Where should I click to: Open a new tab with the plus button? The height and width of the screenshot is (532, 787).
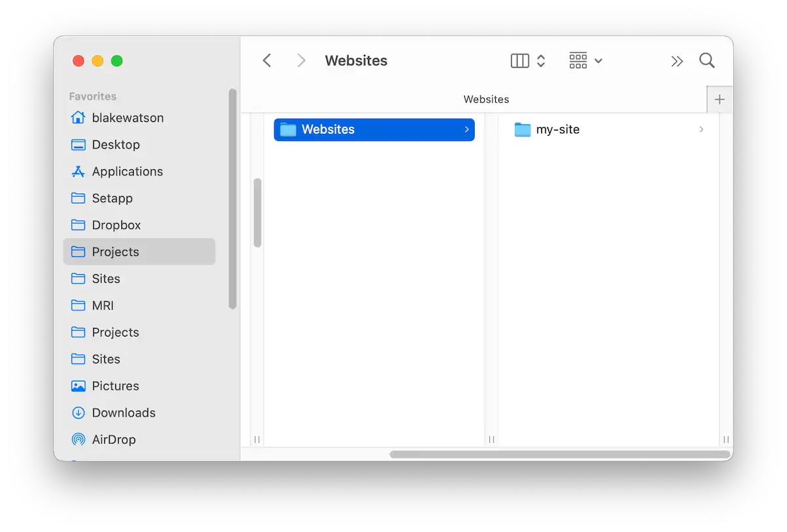719,99
